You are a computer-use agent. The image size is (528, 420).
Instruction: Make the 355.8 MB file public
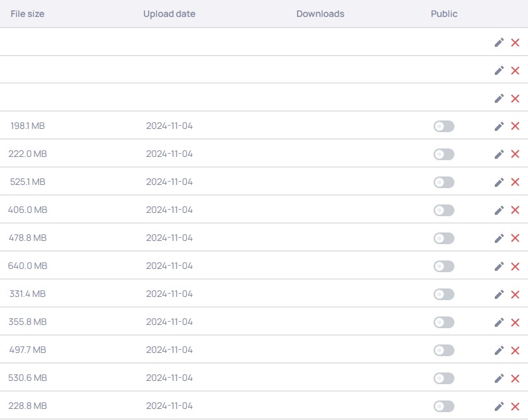[x=444, y=322]
